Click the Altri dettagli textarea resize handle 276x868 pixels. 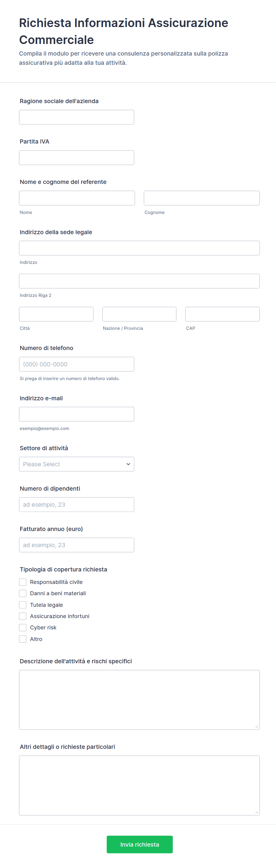pyautogui.click(x=256, y=812)
